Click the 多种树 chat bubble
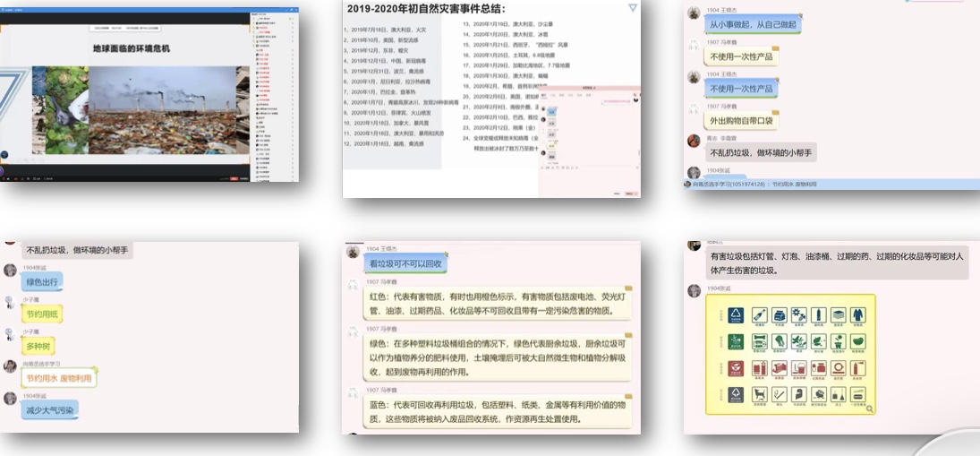Image resolution: width=980 pixels, height=456 pixels. pos(38,346)
